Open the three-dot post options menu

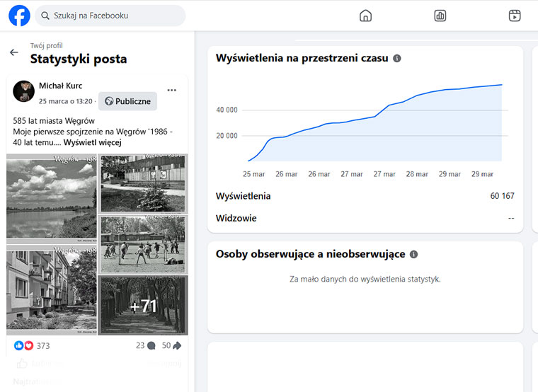click(171, 90)
